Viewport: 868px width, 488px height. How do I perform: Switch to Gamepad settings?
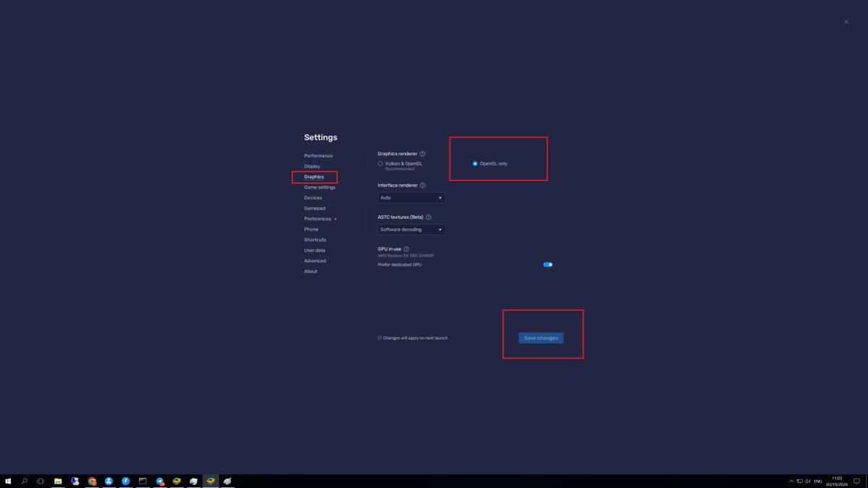(315, 208)
